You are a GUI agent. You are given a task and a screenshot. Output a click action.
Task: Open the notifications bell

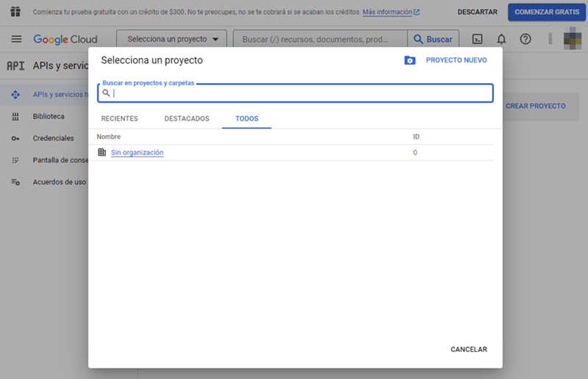501,39
